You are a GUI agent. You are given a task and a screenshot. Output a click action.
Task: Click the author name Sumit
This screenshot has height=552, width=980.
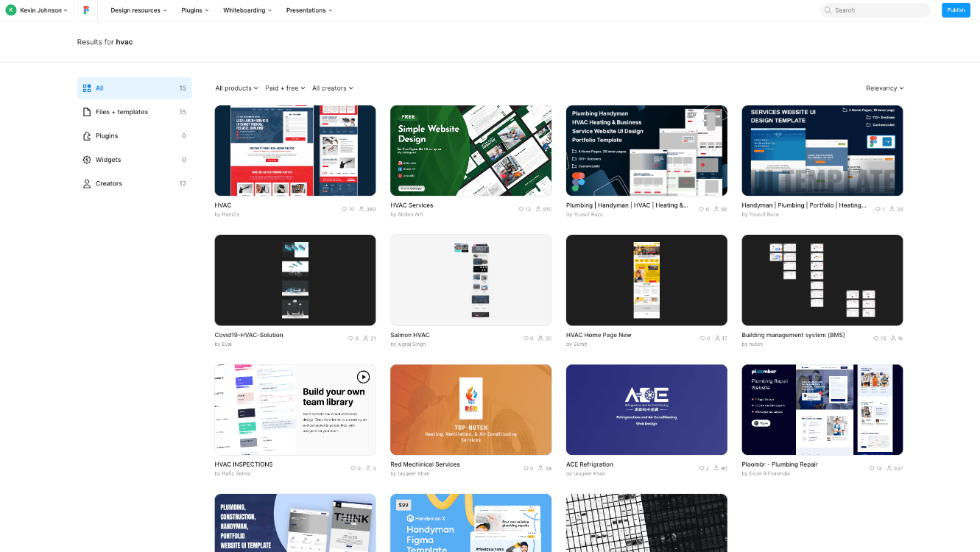[580, 344]
